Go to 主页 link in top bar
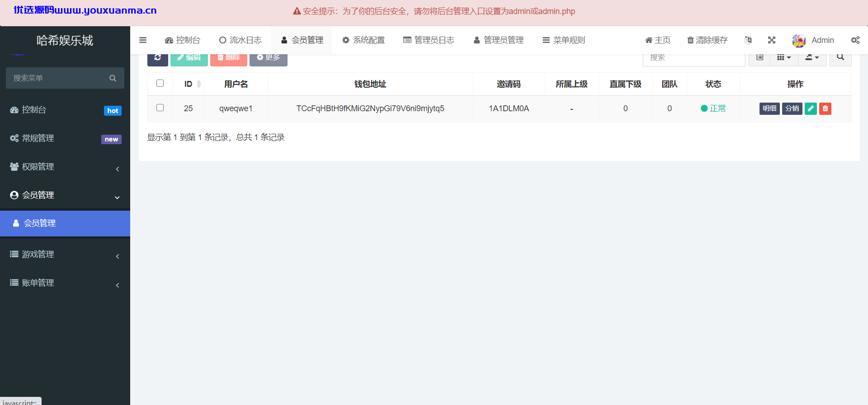This screenshot has height=405, width=868. tap(658, 40)
